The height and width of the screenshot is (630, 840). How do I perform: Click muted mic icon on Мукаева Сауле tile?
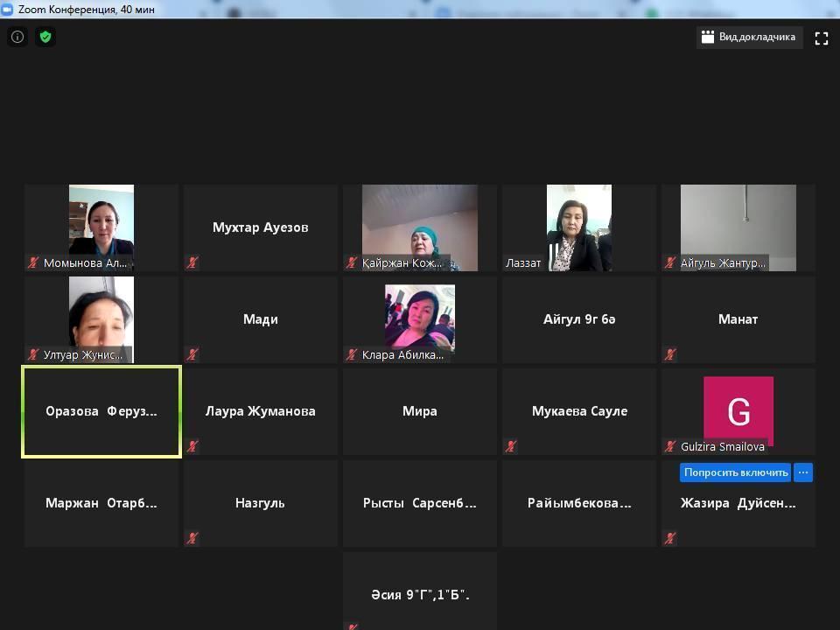(x=511, y=445)
